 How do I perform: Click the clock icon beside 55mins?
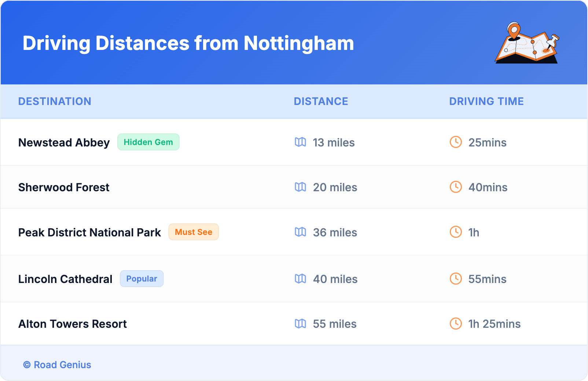456,279
